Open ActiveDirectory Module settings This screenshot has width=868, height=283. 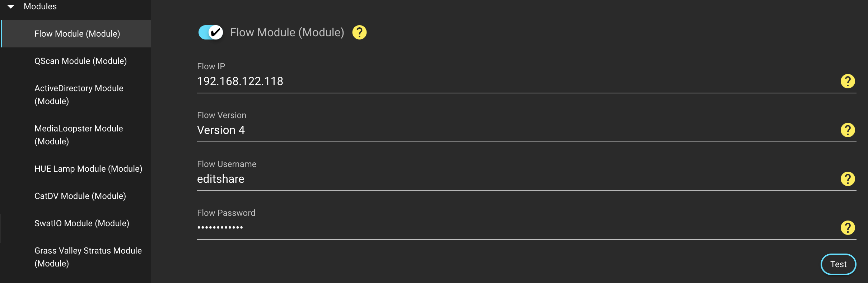(79, 95)
